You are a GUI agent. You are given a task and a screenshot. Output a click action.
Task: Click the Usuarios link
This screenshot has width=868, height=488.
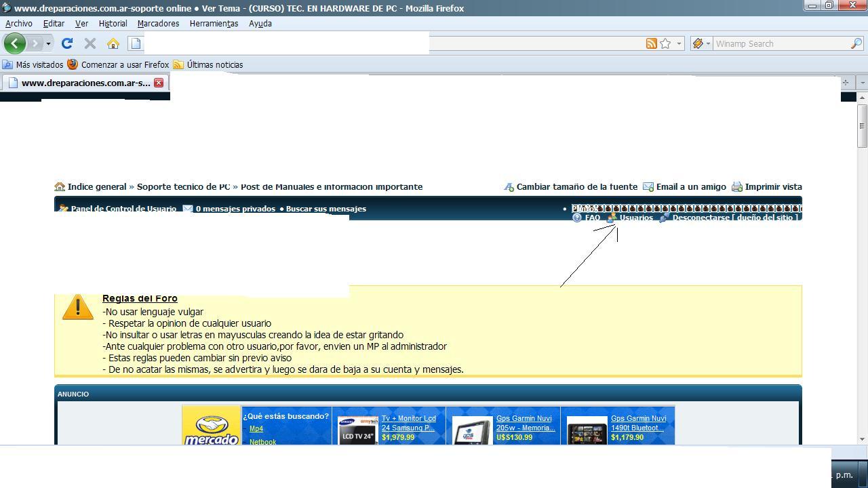[635, 218]
